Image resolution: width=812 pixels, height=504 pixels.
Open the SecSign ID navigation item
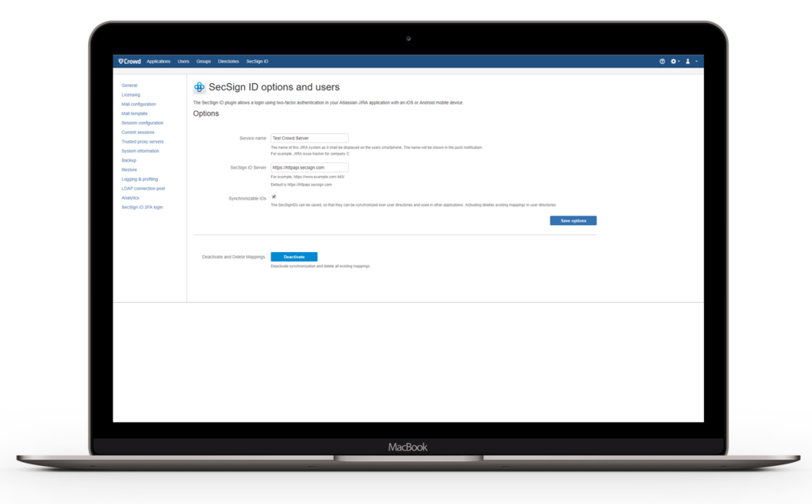coord(257,61)
